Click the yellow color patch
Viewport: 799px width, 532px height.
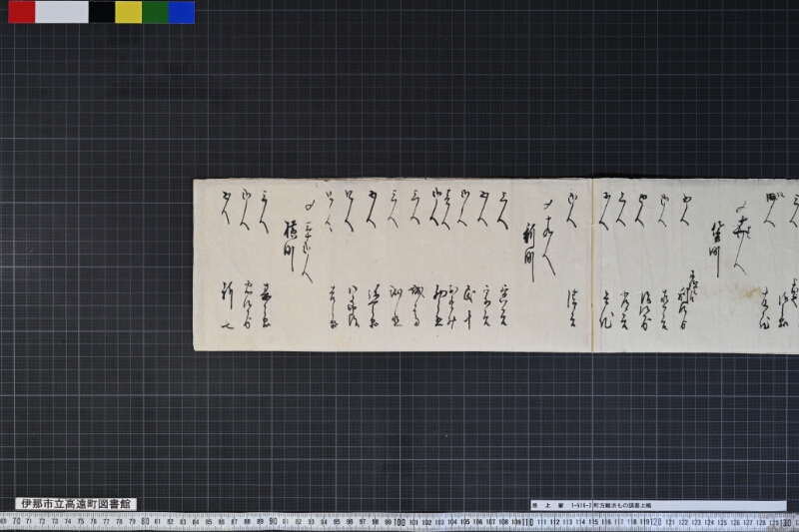129,12
